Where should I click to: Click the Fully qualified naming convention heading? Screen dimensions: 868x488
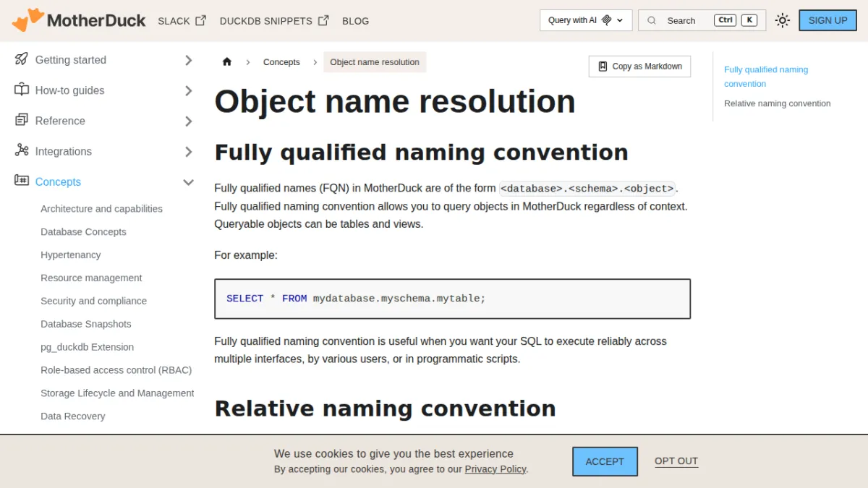coord(422,153)
